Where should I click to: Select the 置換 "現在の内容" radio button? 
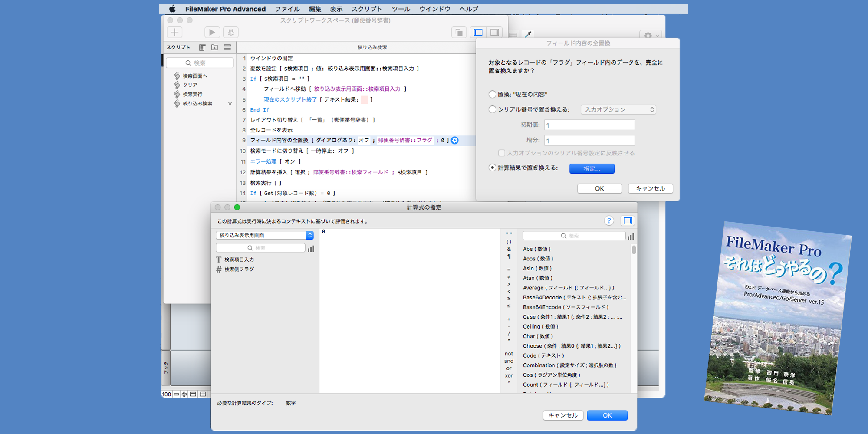tap(492, 94)
